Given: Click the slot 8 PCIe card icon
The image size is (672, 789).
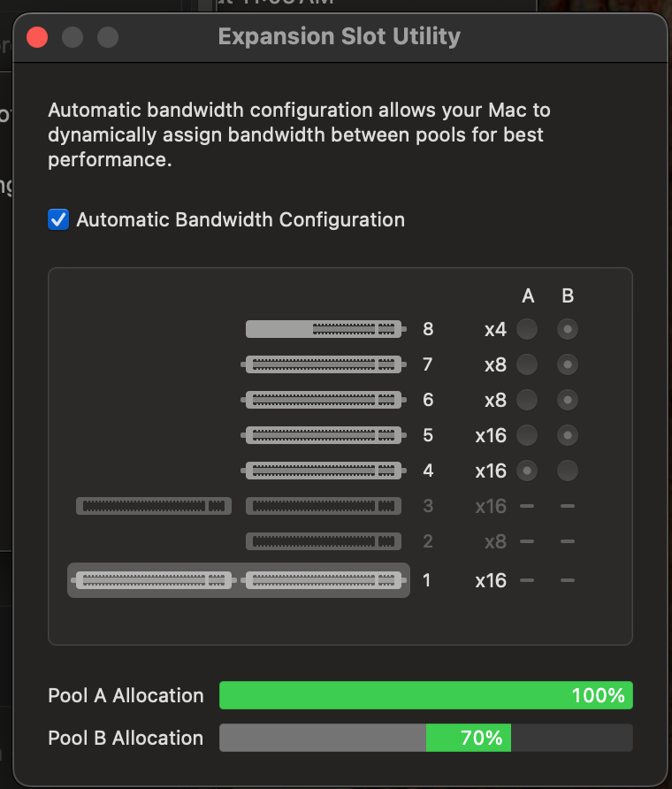Looking at the screenshot, I should coord(325,329).
